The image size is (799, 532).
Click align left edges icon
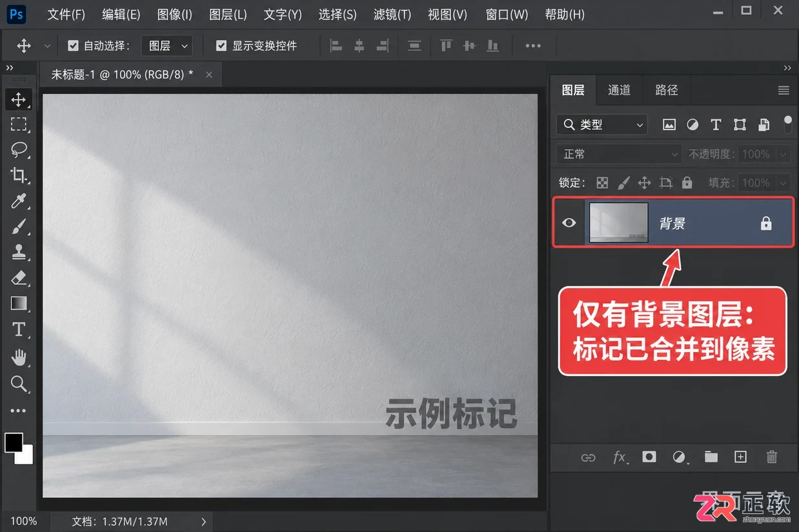(336, 46)
